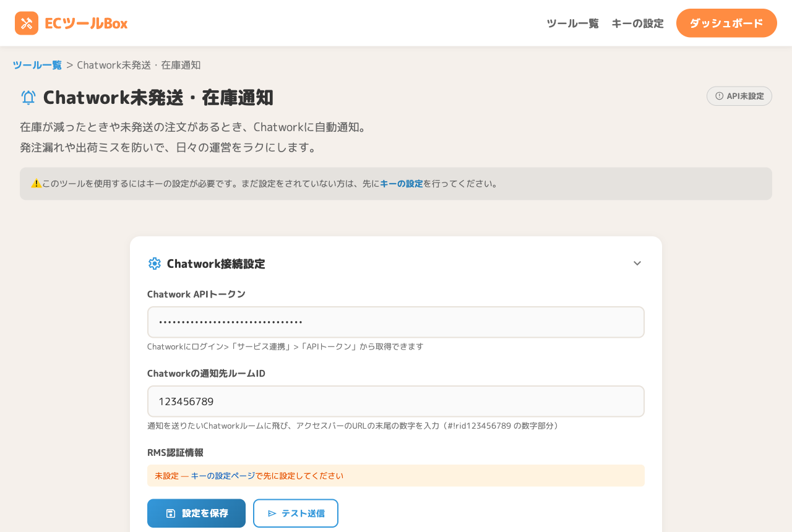Click the description line 在庫が減ったときや未発送の注文
This screenshot has width=792, height=532.
pos(194,127)
